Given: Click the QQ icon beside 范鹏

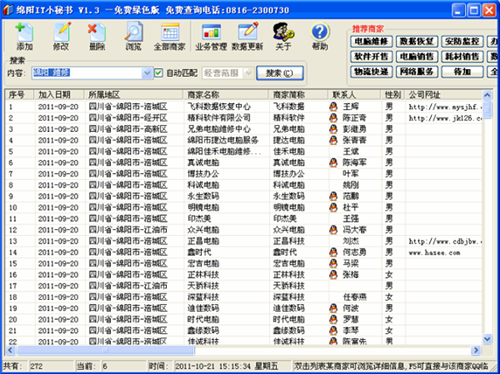Looking at the screenshot, I should click(x=333, y=196).
